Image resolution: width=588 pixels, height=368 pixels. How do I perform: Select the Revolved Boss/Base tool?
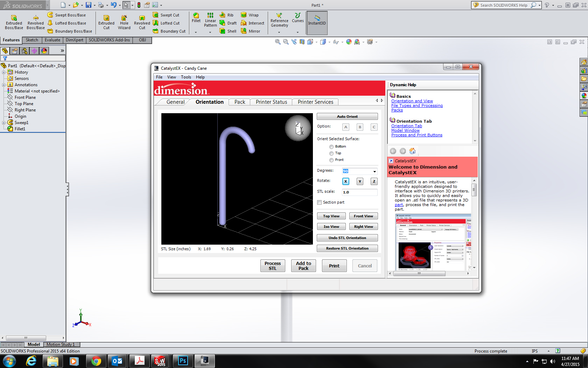coord(36,22)
